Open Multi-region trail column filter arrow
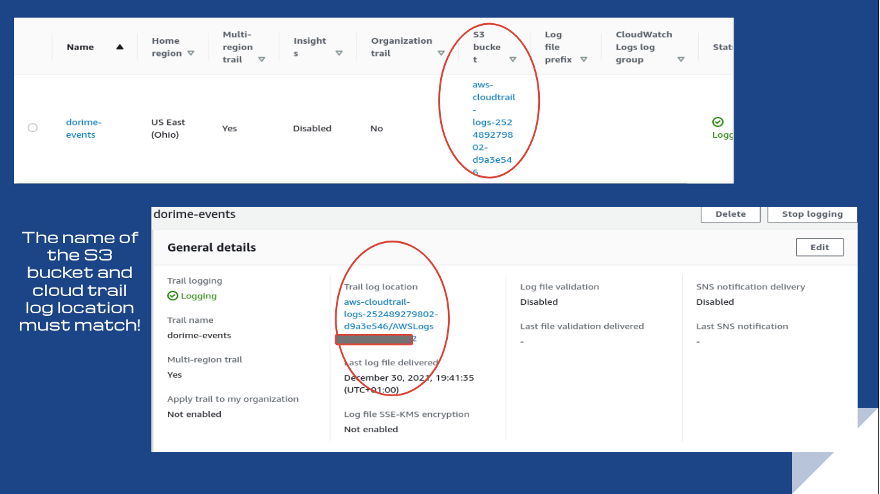The width and height of the screenshot is (880, 494). [x=262, y=60]
